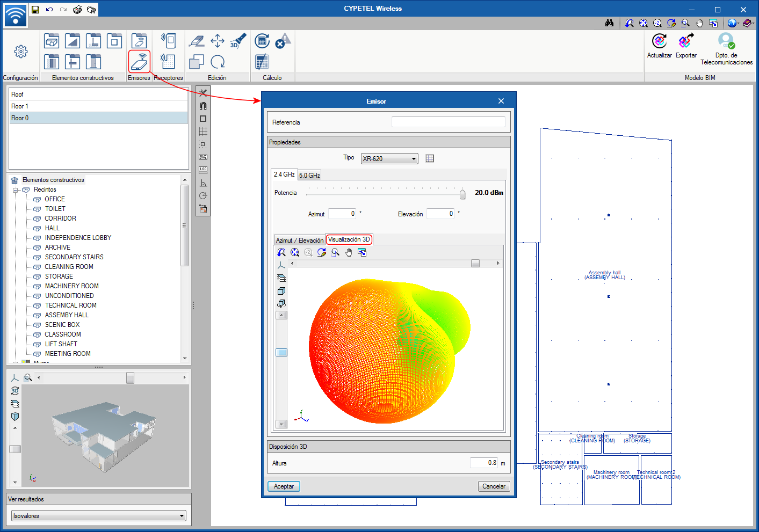The image size is (759, 532).
Task: Click the preview panel rotation slider handle
Action: [x=130, y=378]
